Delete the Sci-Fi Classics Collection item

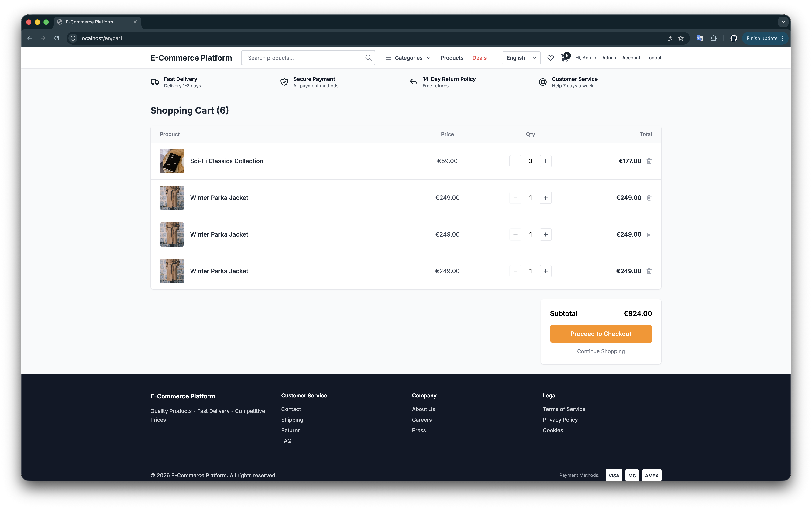649,161
